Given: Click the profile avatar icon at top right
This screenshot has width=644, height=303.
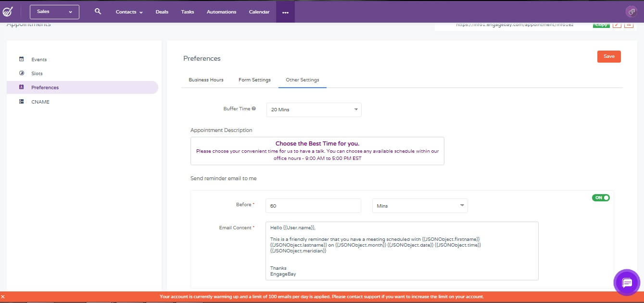Looking at the screenshot, I should click(631, 11).
